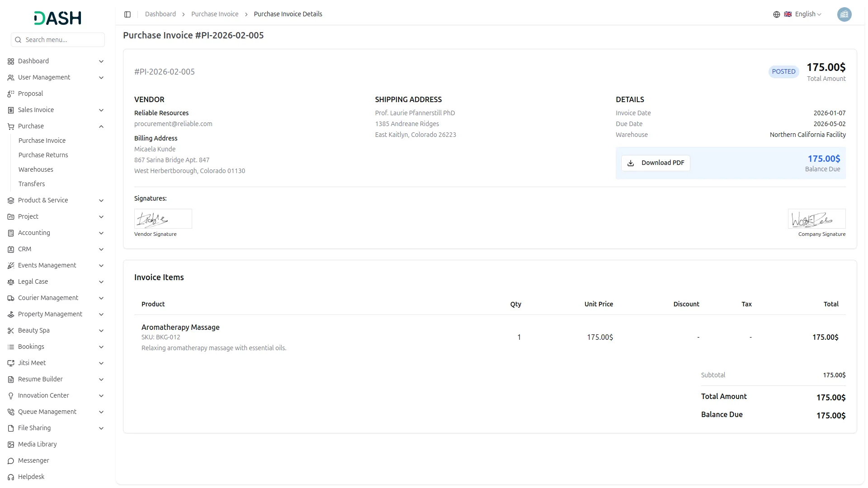Focus the Search menu input field
This screenshot has width=868, height=488.
pos(62,40)
